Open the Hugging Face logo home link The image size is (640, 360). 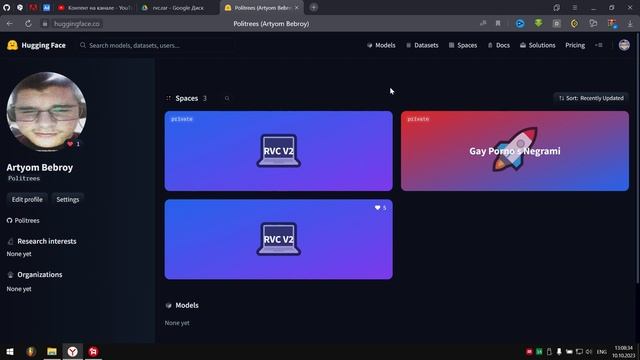(x=36, y=45)
